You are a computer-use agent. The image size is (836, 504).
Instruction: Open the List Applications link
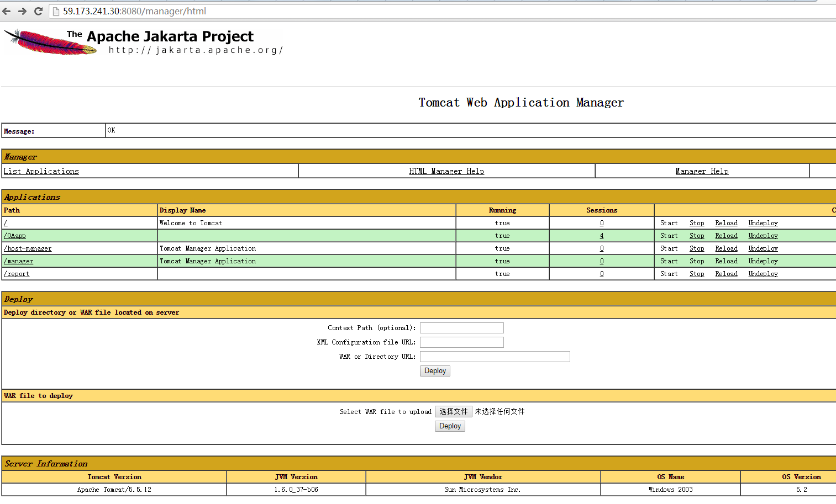tap(41, 171)
